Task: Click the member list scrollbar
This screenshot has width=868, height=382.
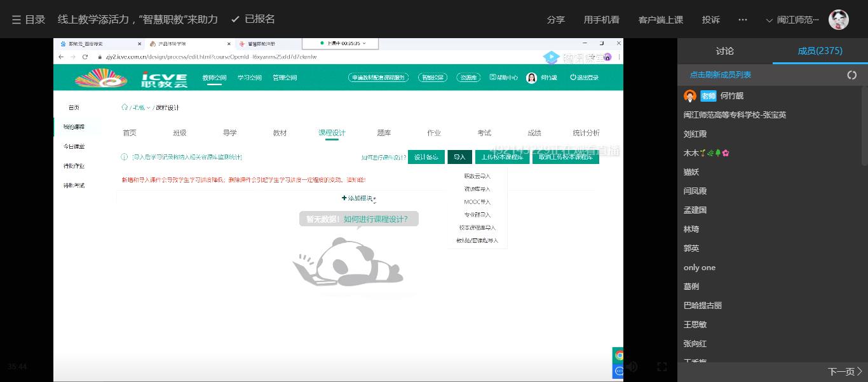Action: point(864,127)
